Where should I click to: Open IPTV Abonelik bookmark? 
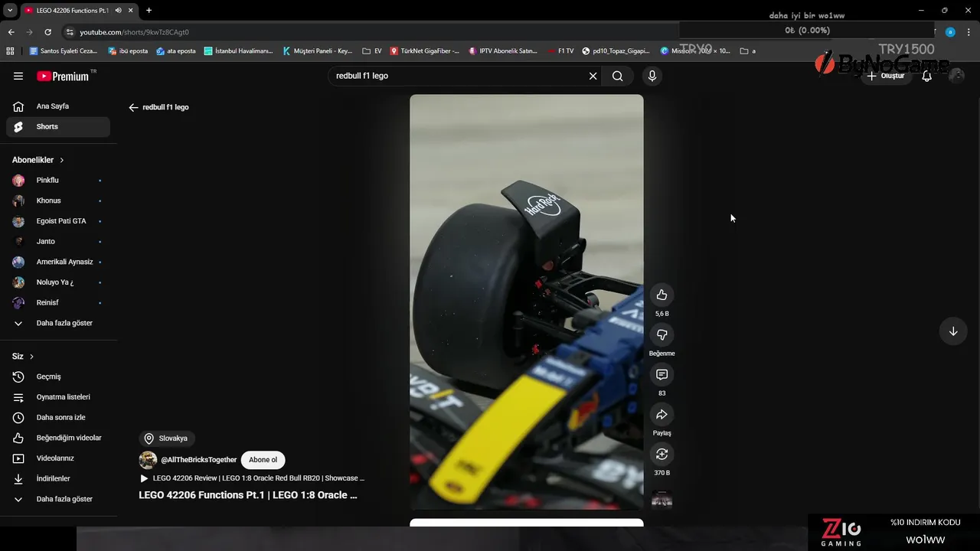coord(503,51)
